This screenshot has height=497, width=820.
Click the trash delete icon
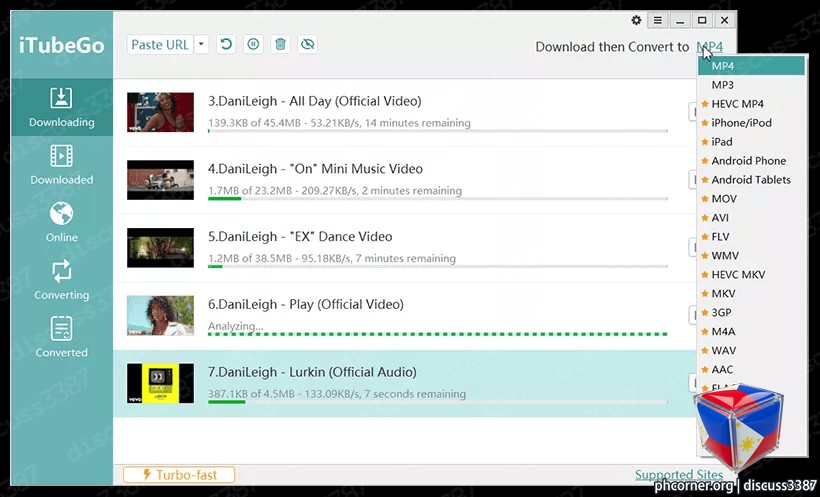(280, 44)
